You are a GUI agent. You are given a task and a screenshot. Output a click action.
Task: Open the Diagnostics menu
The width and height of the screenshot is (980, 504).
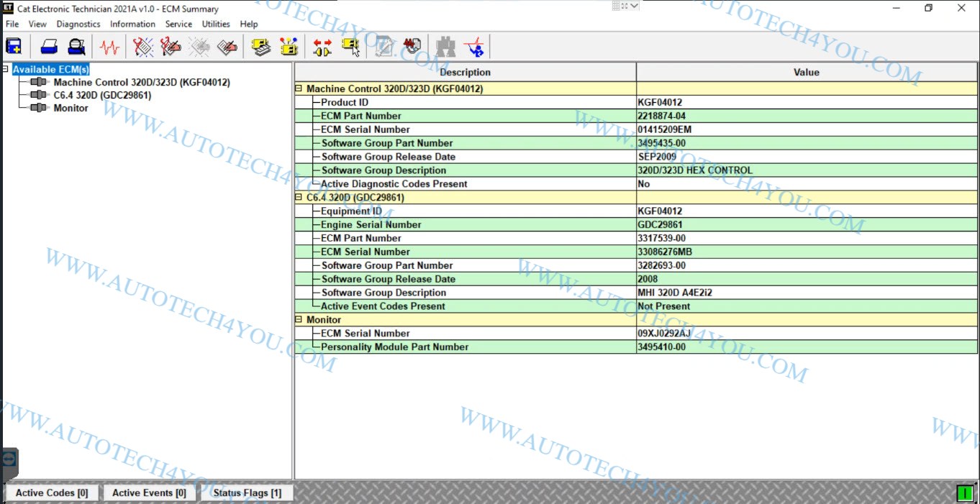click(78, 24)
